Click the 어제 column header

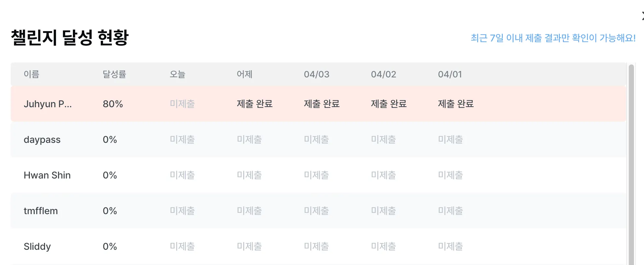[x=245, y=74]
